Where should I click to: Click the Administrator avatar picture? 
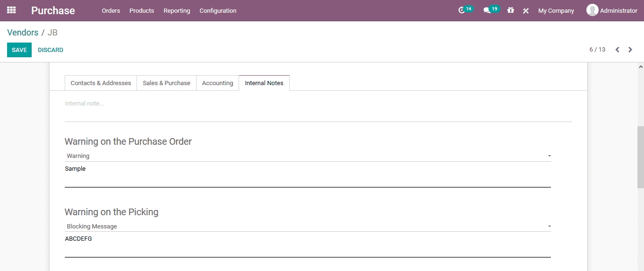[x=592, y=10]
